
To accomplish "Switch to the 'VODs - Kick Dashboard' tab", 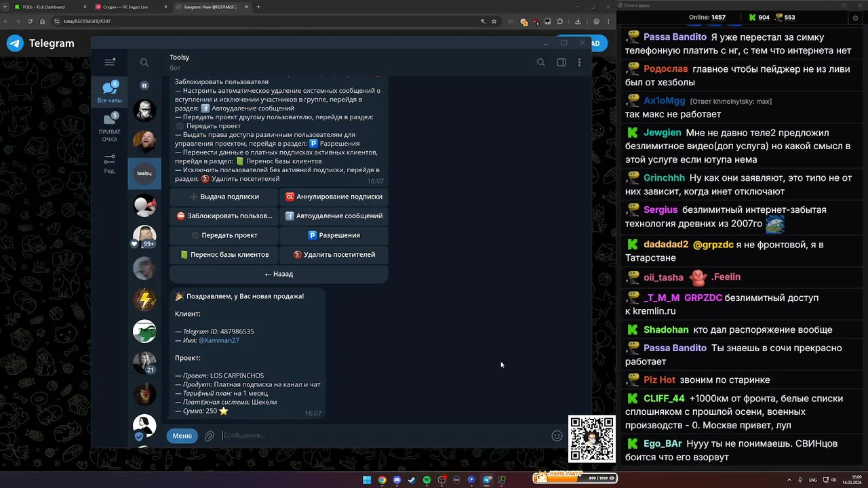I will click(x=49, y=7).
